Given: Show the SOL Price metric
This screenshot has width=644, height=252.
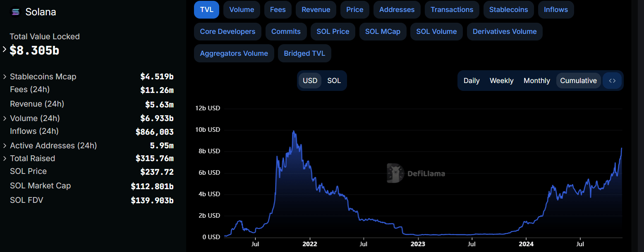Looking at the screenshot, I should click(333, 31).
